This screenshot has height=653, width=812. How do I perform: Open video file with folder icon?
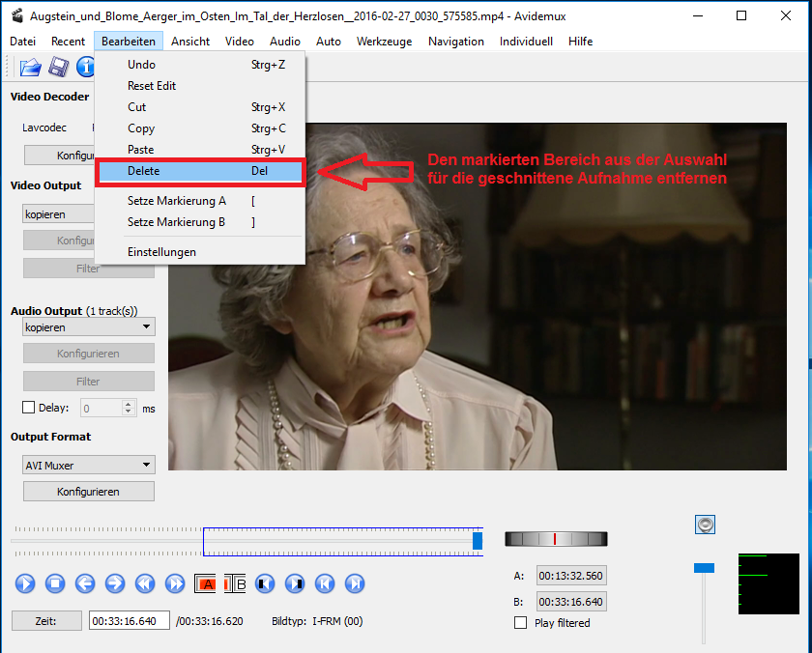[31, 67]
